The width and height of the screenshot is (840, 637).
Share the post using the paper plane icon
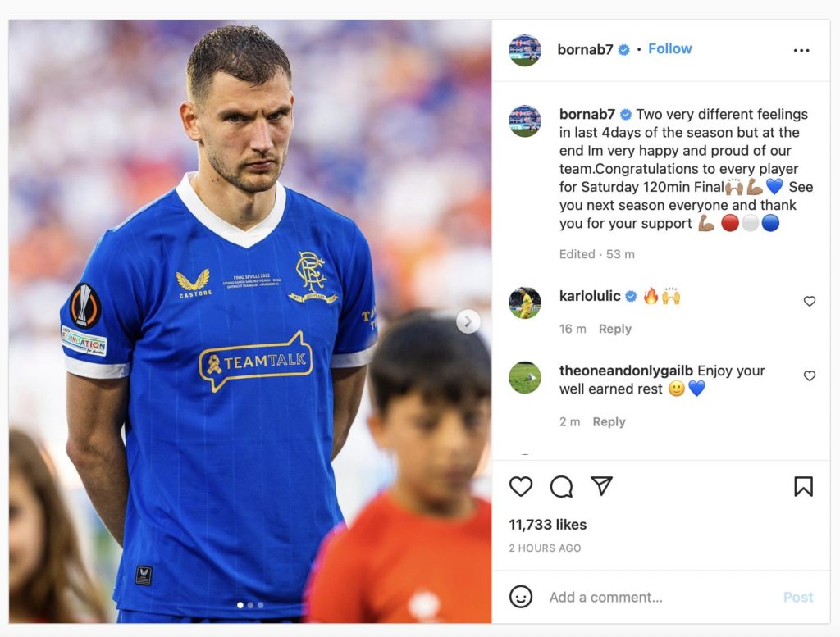(x=601, y=486)
